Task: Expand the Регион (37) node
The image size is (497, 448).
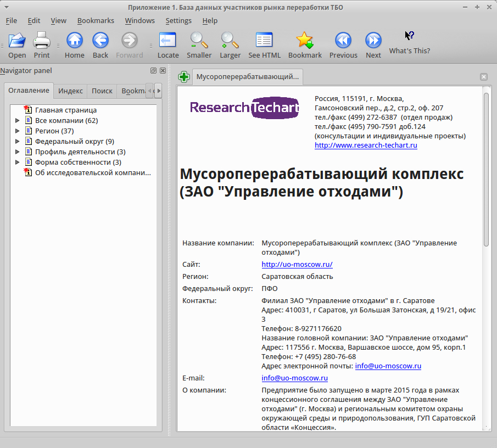Action: point(18,131)
